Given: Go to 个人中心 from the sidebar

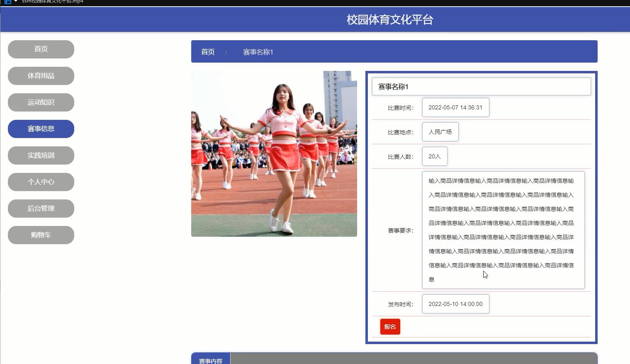Looking at the screenshot, I should point(41,182).
